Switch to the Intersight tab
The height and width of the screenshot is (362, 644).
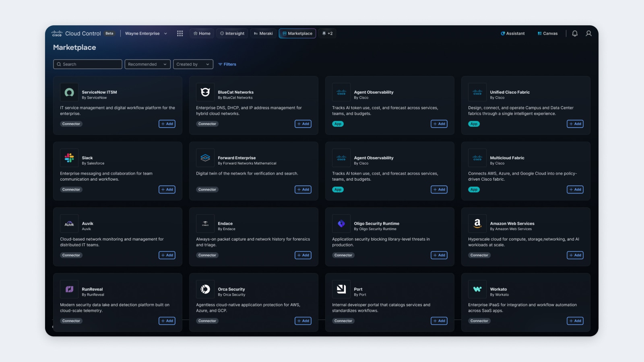232,33
